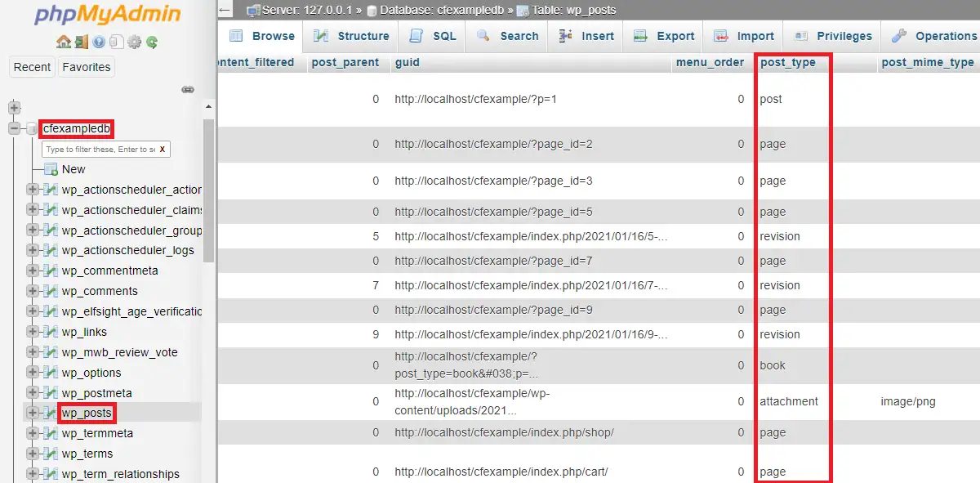Collapse main panel with left arrow icon
Screen dimensions: 980x483
[226, 11]
